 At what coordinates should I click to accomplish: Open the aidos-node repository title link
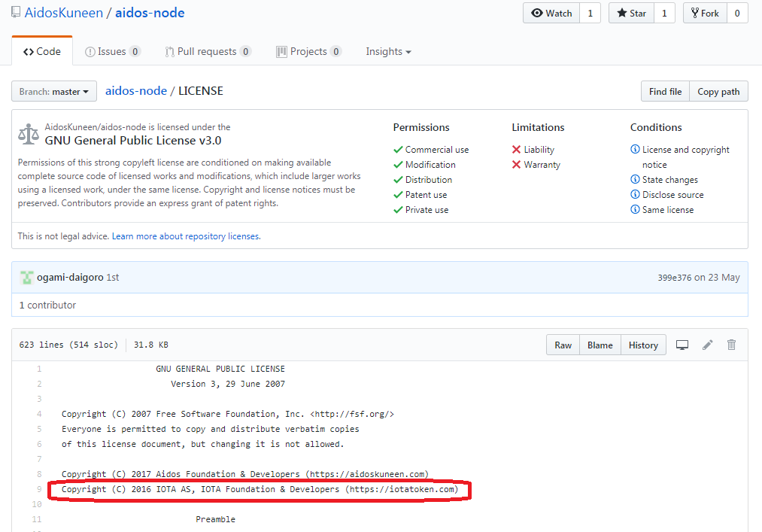click(x=150, y=13)
